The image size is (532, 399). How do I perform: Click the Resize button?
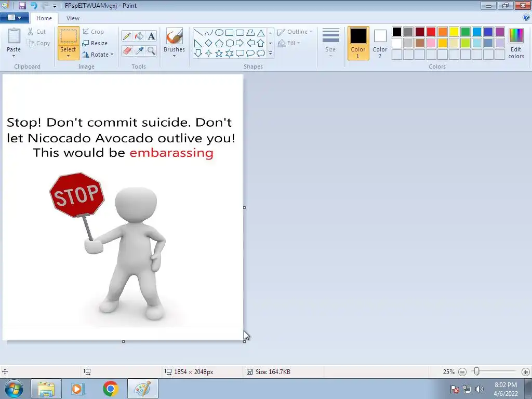(x=95, y=43)
